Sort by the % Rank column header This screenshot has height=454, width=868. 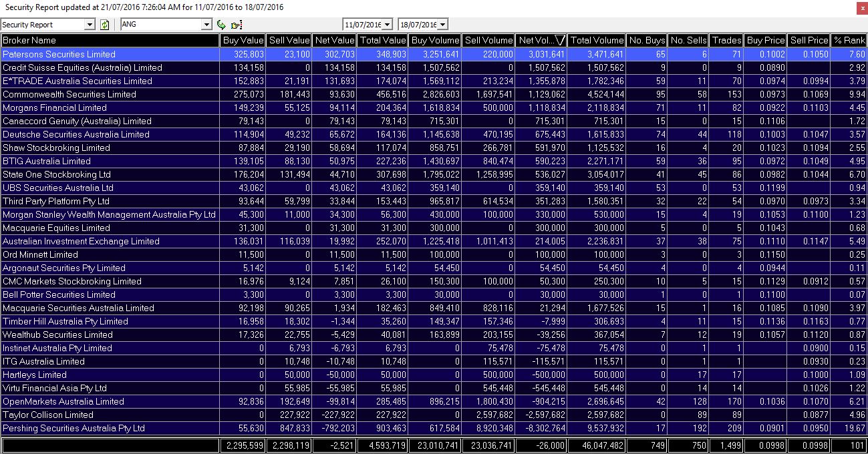point(849,41)
